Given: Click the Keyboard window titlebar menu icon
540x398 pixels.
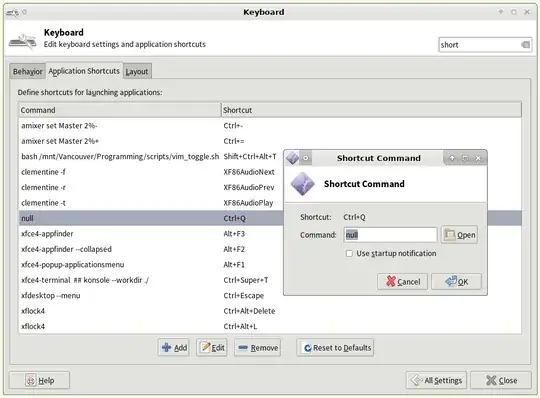Looking at the screenshot, I should point(12,12).
